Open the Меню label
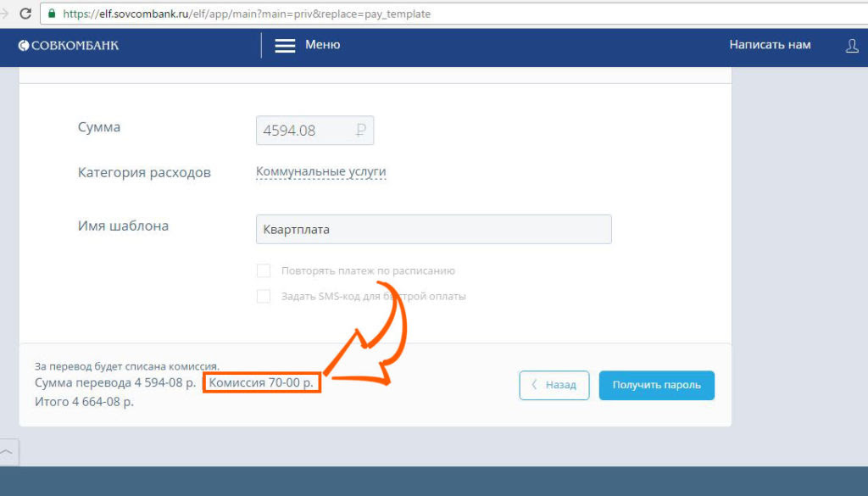This screenshot has width=868, height=496. coord(323,45)
